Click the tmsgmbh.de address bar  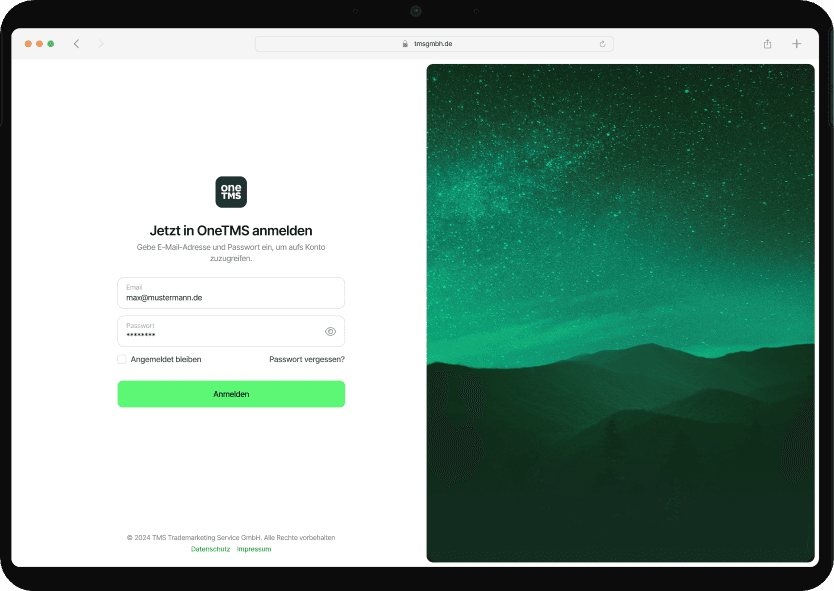(x=434, y=44)
